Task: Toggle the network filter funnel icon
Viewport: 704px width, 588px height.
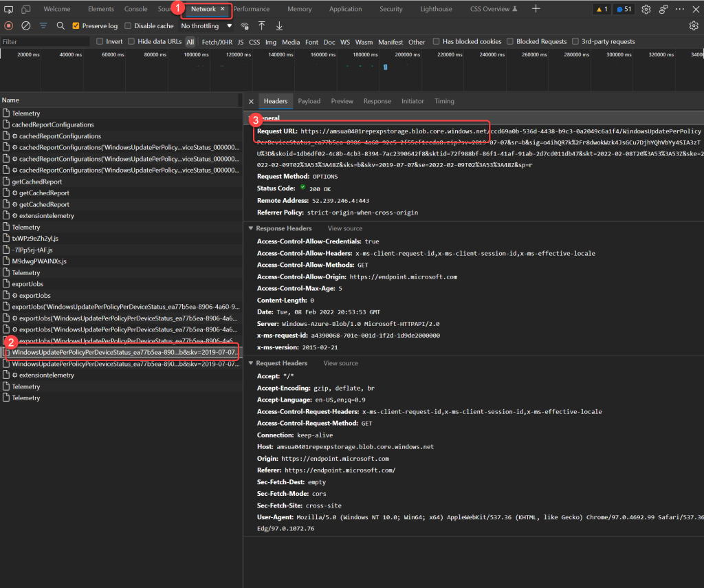Action: (43, 25)
